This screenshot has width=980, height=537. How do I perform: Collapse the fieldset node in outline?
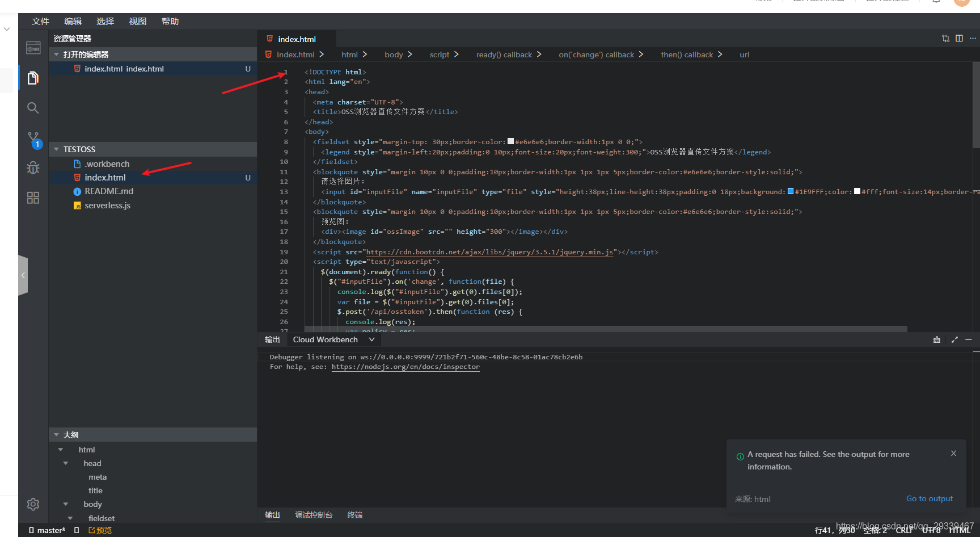coord(70,518)
